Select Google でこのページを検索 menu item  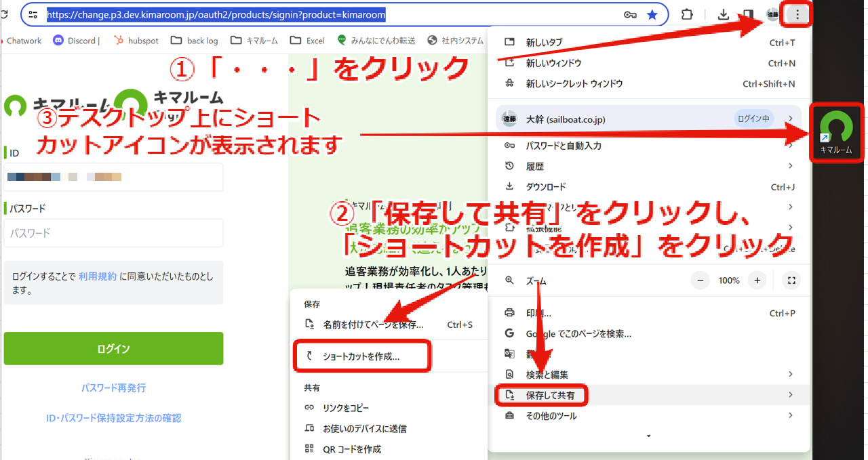click(649, 333)
